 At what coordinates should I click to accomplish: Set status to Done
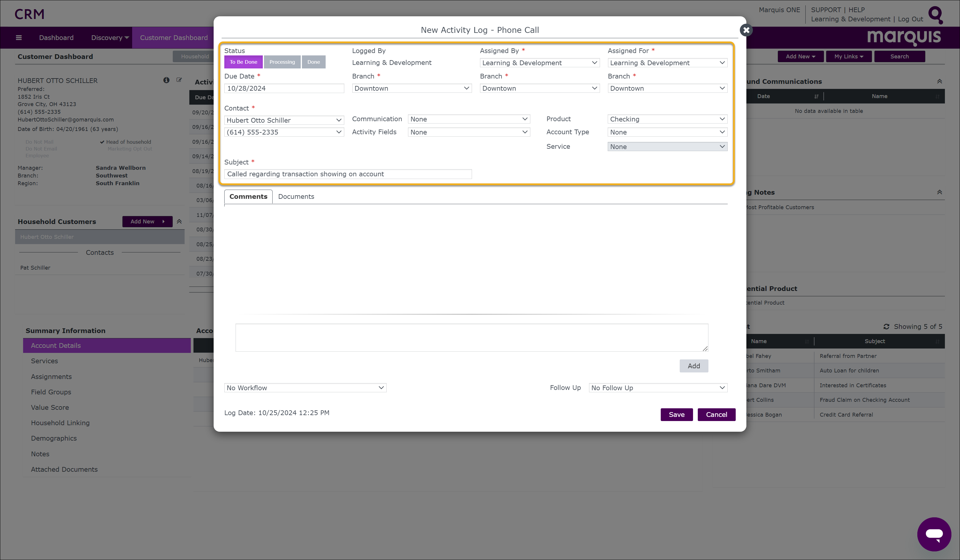(313, 62)
